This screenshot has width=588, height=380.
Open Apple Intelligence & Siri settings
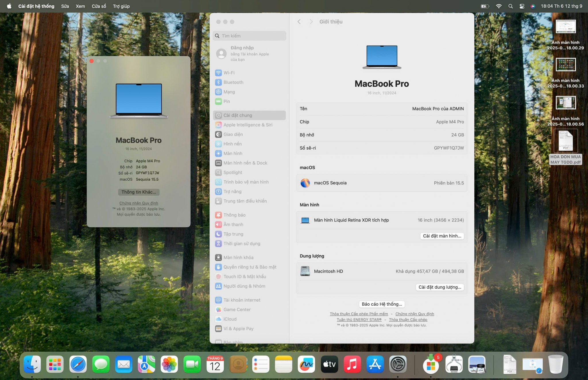pyautogui.click(x=248, y=125)
